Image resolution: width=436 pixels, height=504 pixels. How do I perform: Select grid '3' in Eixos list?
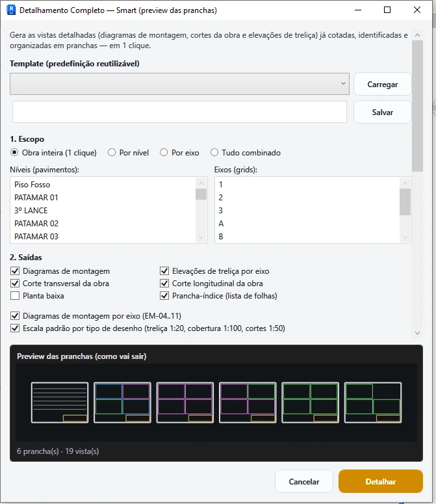[307, 211]
